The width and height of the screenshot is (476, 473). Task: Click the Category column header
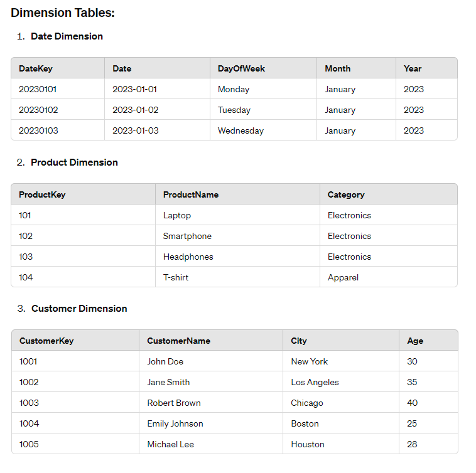coord(346,194)
